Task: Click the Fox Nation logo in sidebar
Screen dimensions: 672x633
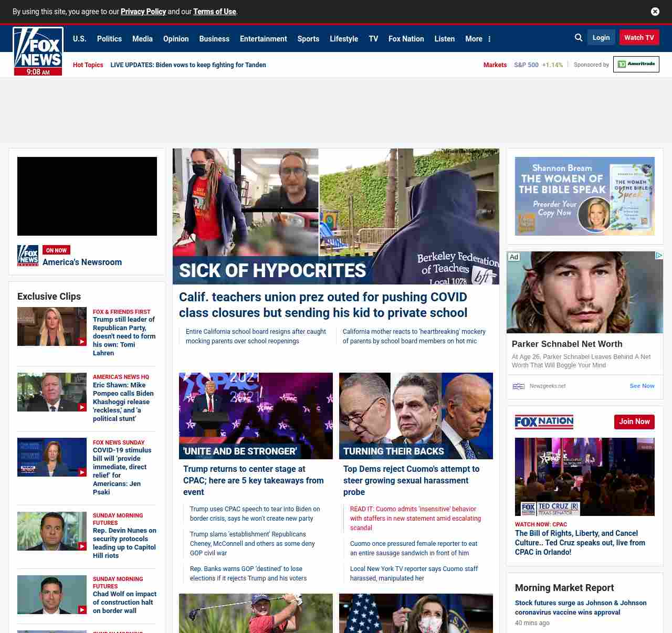Action: pos(544,422)
